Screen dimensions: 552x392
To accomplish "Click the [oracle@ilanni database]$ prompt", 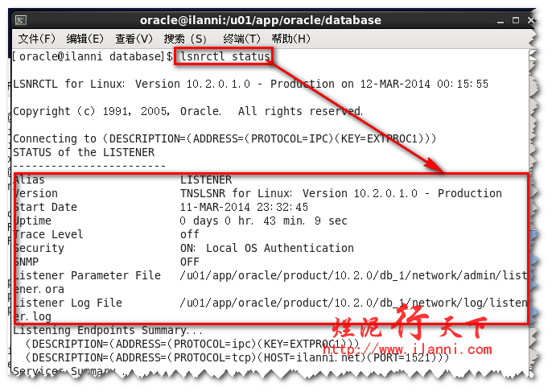I will 89,57.
